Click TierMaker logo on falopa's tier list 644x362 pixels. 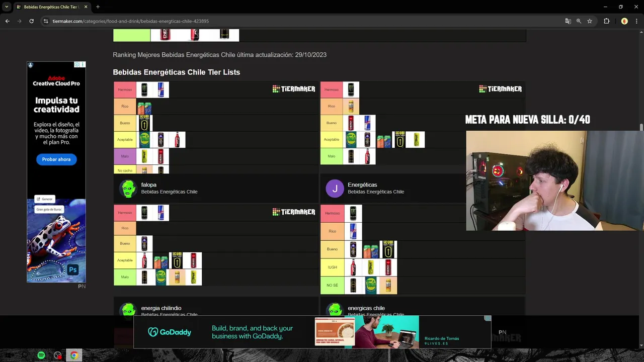point(294,89)
